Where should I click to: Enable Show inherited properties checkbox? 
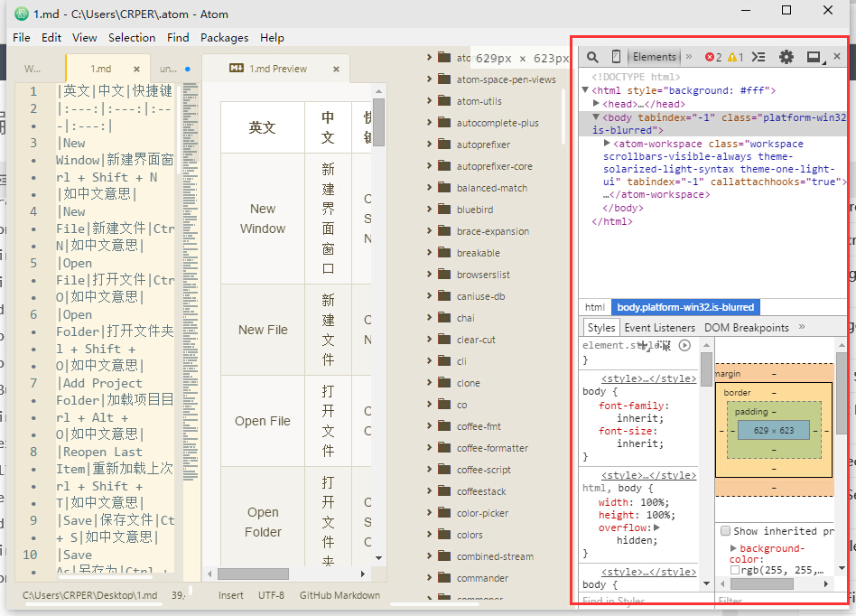[x=725, y=531]
